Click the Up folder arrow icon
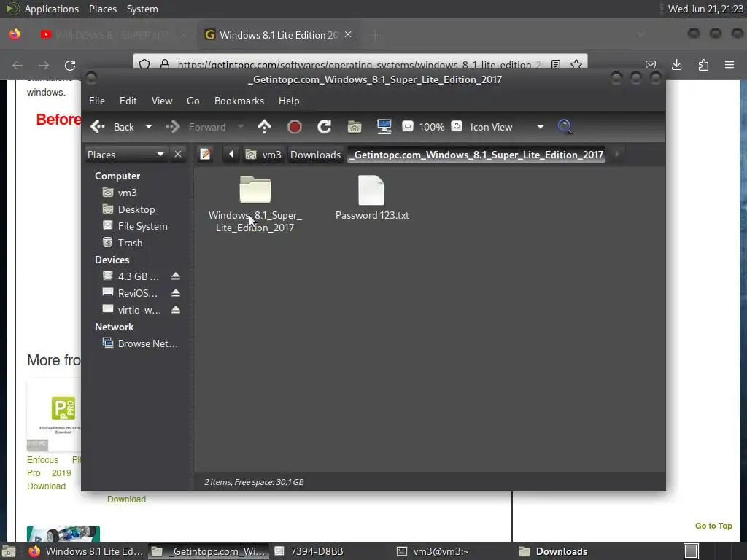Image resolution: width=747 pixels, height=560 pixels. pos(264,127)
